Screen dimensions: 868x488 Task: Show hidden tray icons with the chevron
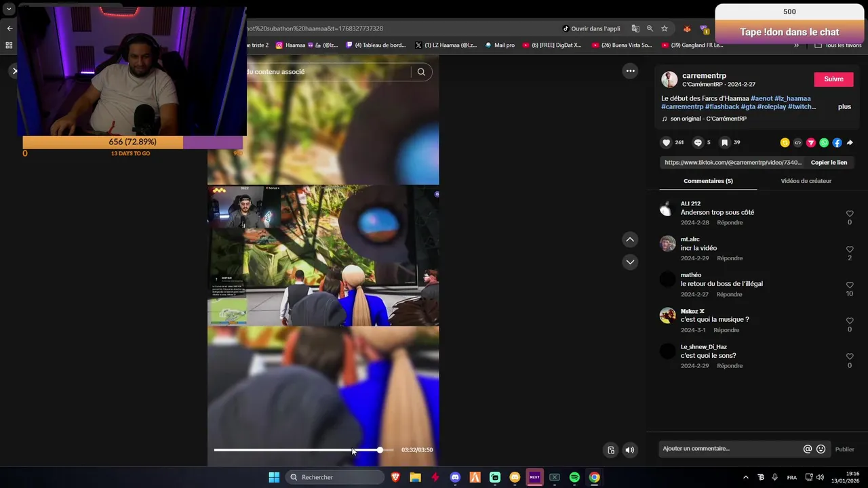coord(746,477)
